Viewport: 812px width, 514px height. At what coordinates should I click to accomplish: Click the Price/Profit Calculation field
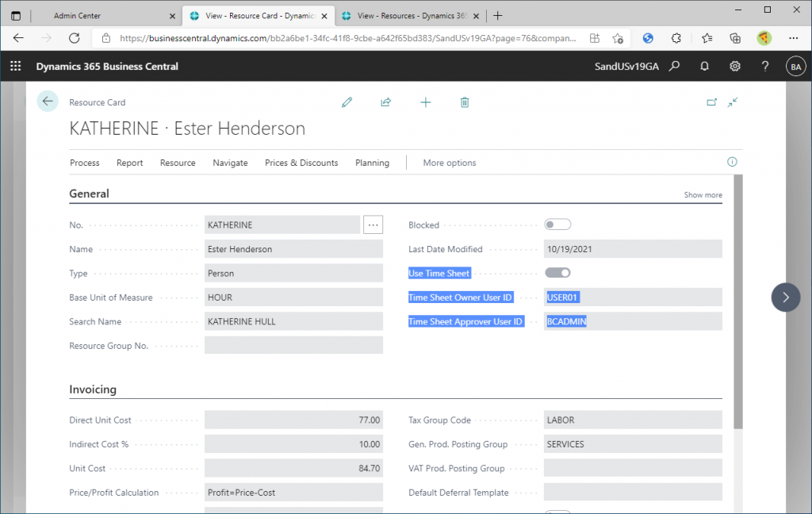(x=293, y=493)
